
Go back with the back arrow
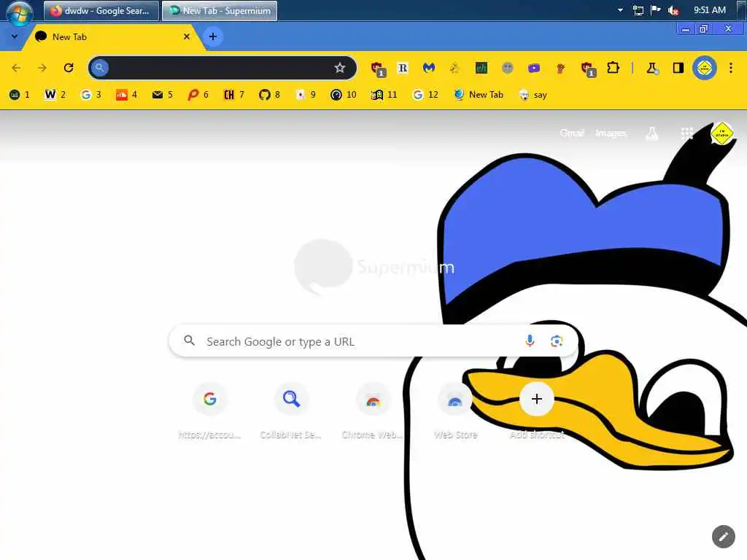coord(16,68)
